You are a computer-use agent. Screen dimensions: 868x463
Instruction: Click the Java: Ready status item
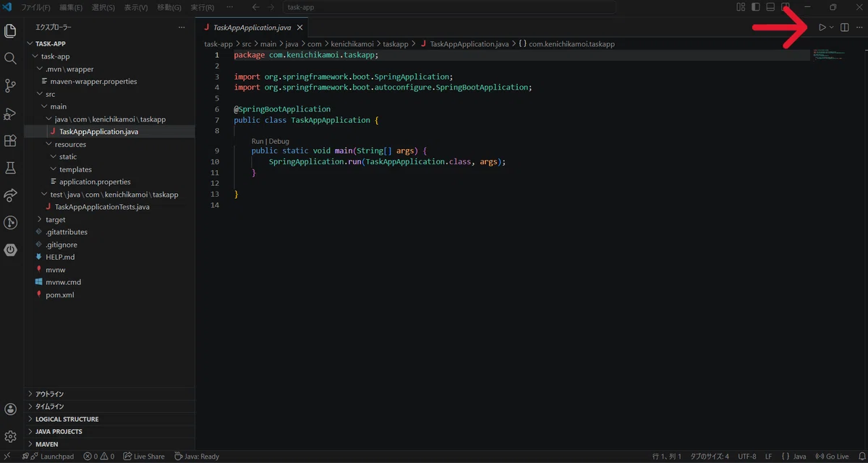coord(197,456)
